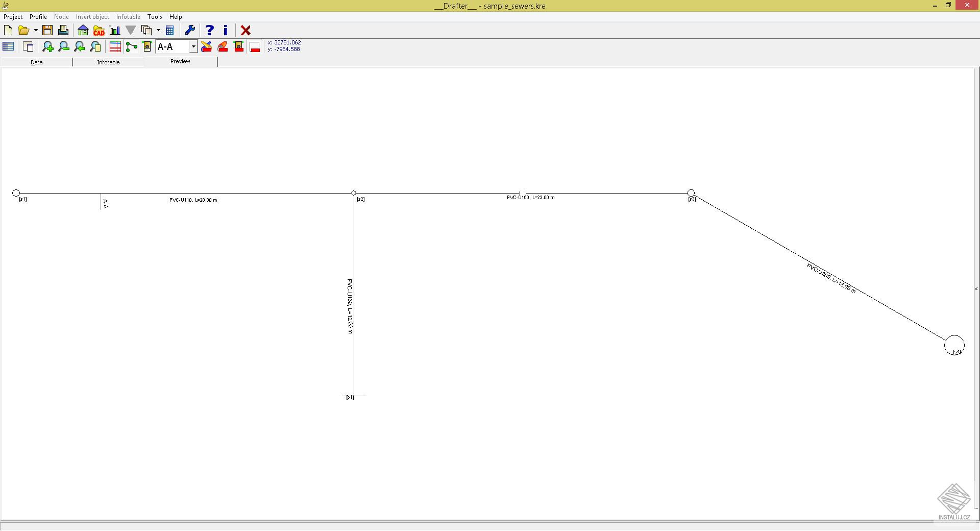
Task: Export to CAD with the CAD icon
Action: pos(99,30)
